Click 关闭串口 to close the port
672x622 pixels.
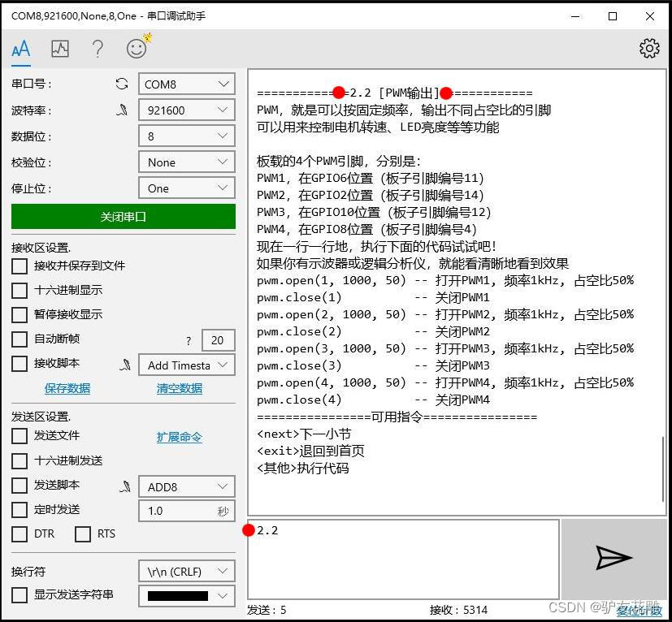click(123, 216)
